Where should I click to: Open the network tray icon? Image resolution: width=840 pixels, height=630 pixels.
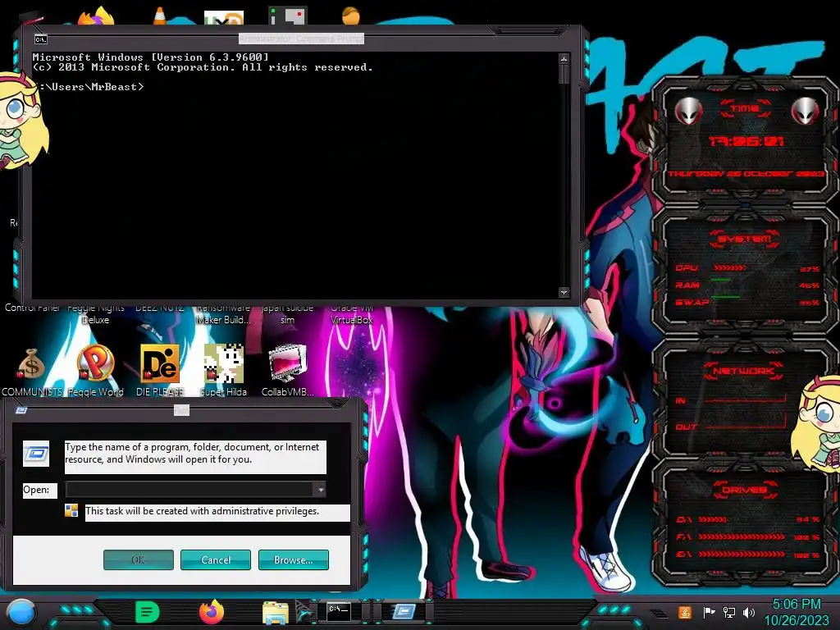pos(729,612)
